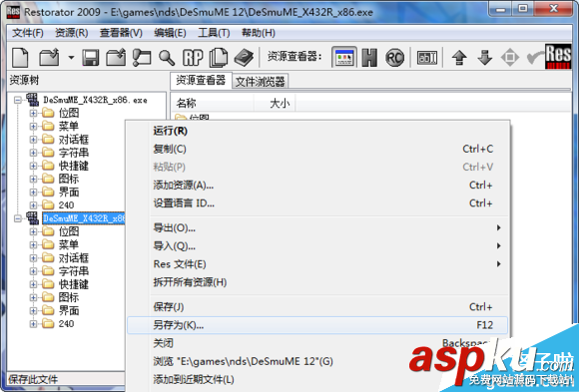Select 快捷键 folder under the highlighted exe node

tap(74, 284)
